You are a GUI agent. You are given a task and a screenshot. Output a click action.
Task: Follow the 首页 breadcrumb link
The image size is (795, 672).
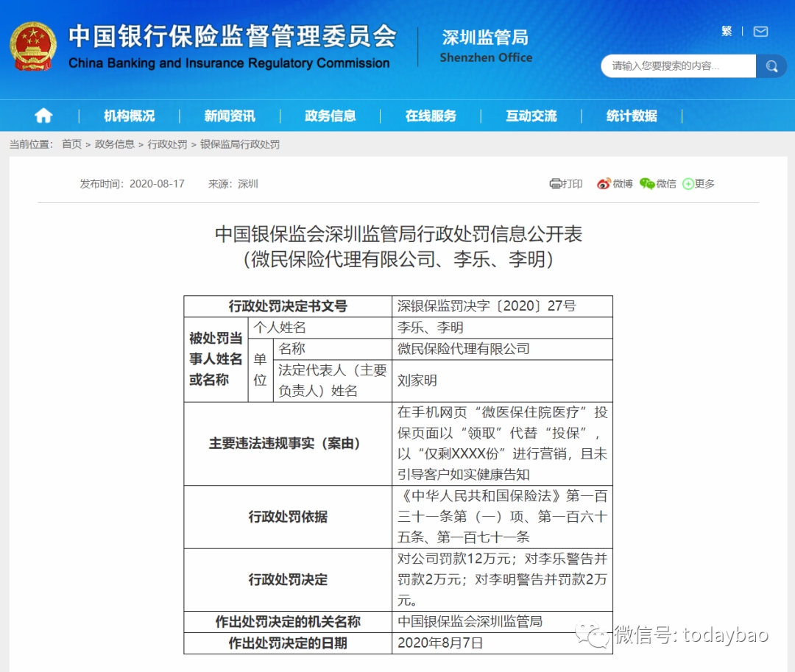pyautogui.click(x=71, y=144)
